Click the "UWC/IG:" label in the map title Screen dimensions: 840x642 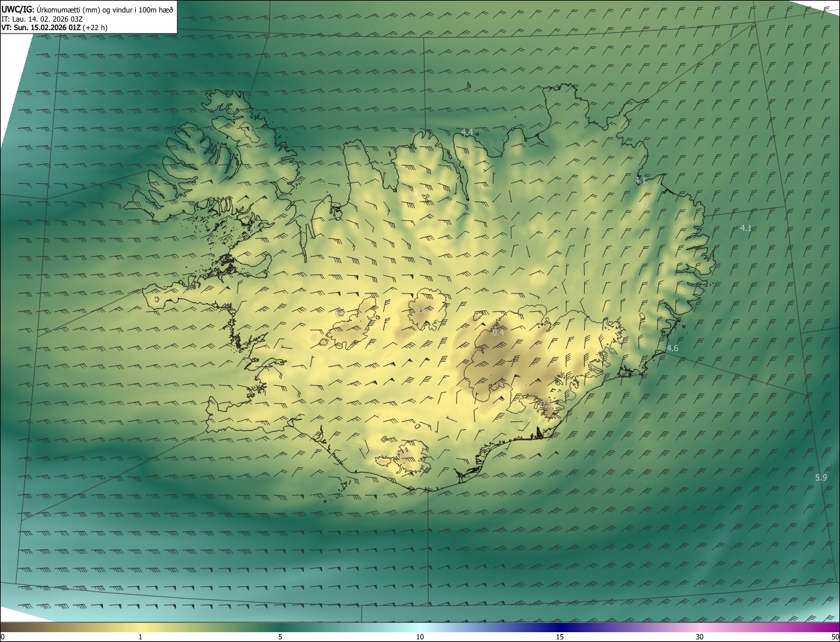tap(18, 9)
